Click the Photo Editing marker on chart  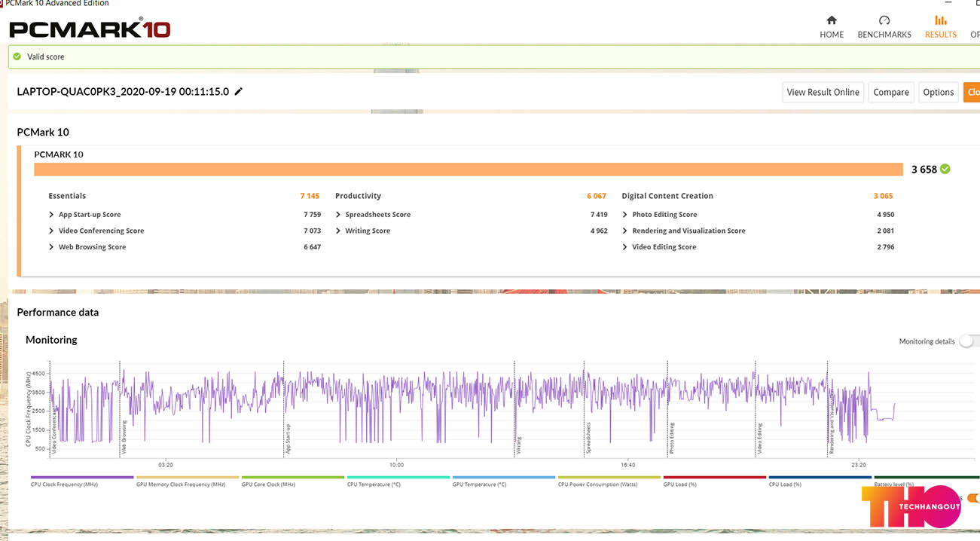click(671, 438)
